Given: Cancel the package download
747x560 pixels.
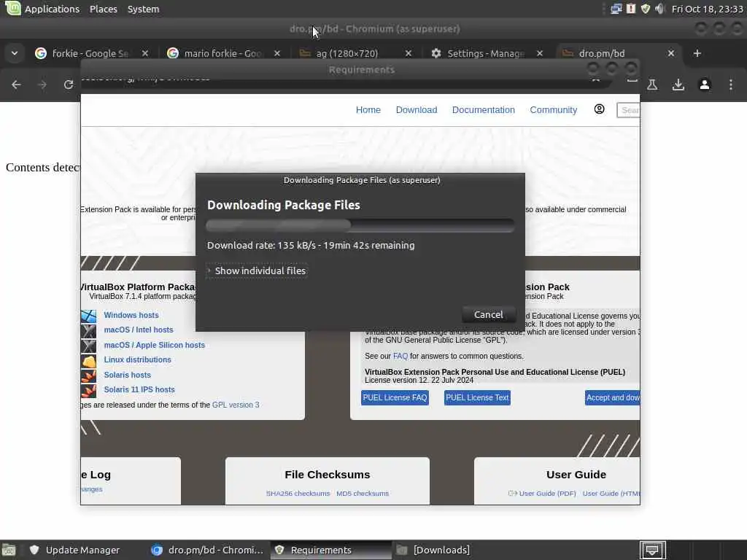Looking at the screenshot, I should pyautogui.click(x=488, y=314).
